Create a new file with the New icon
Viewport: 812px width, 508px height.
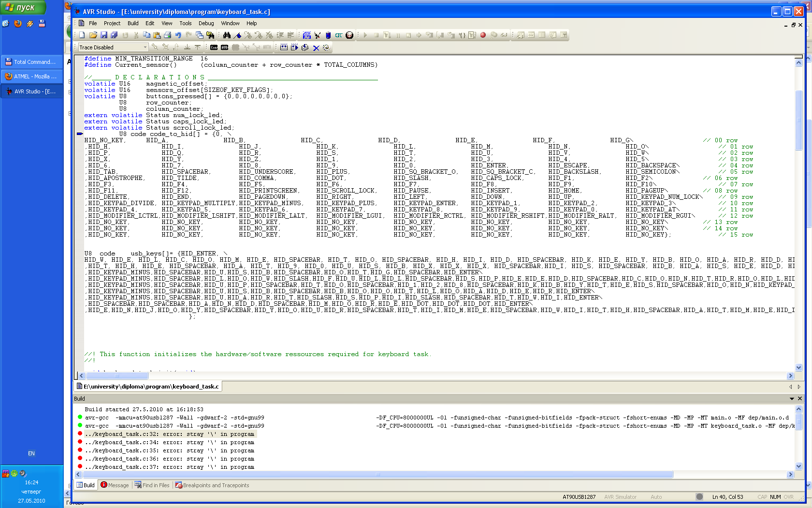82,35
